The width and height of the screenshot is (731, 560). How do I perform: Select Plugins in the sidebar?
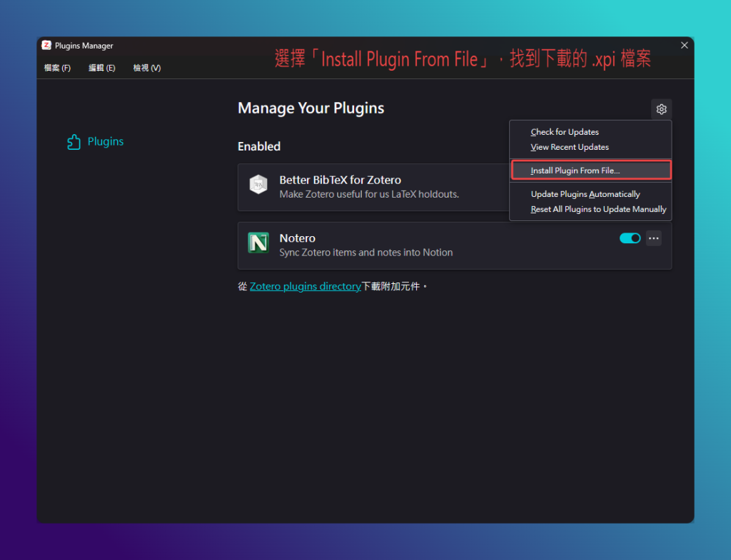pyautogui.click(x=96, y=142)
